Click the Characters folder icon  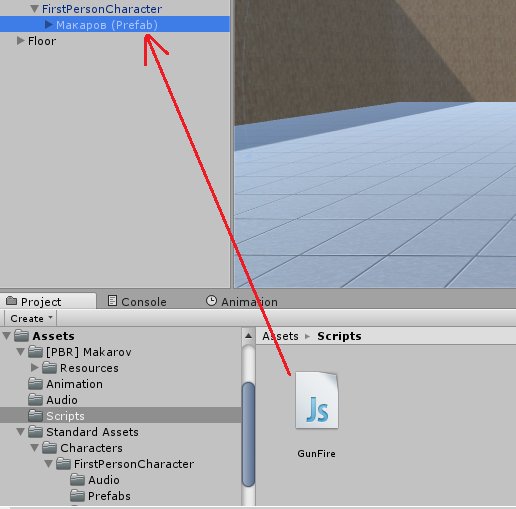click(x=49, y=448)
